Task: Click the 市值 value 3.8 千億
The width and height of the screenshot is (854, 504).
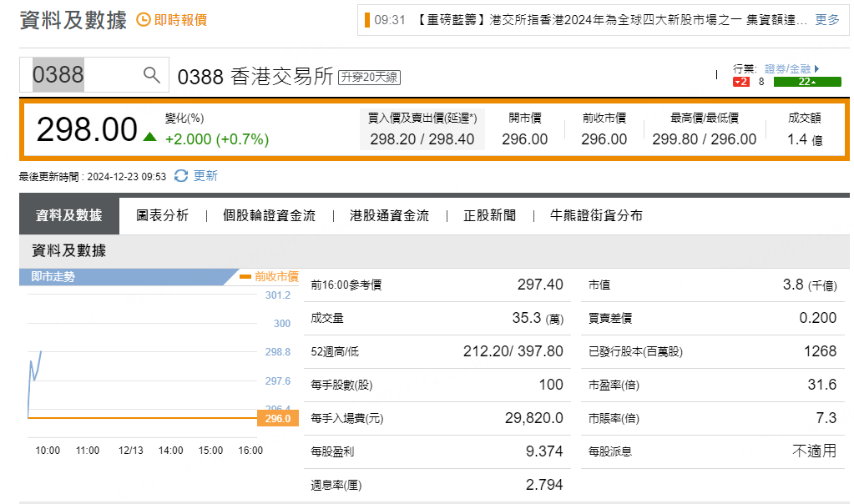Action: click(x=810, y=285)
